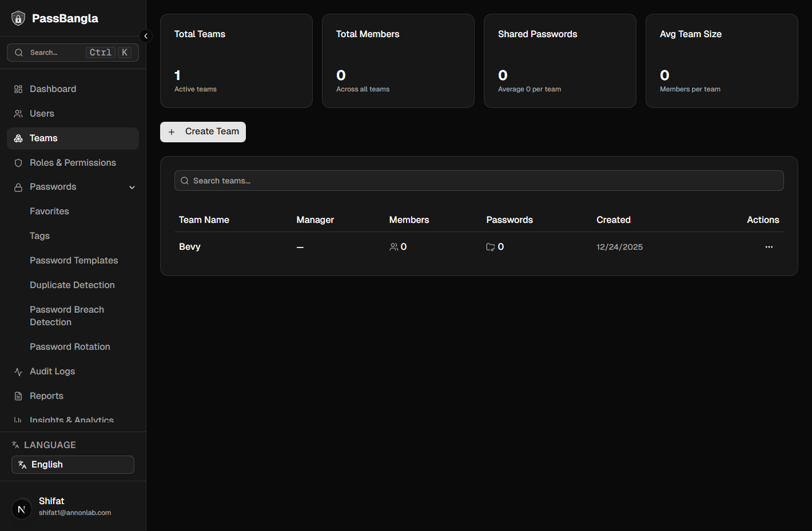
Task: Click the Audit Logs activity icon
Action: tap(18, 372)
